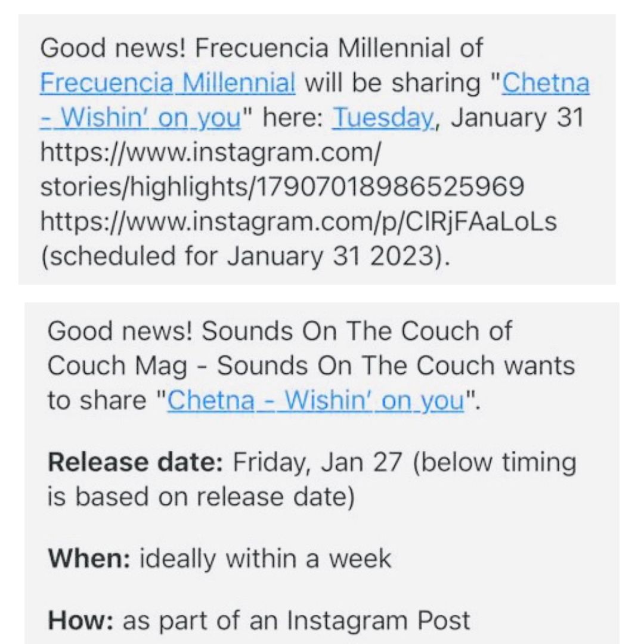Screen dimensions: 644x644
Task: Click the https://www.instagram.com/ line above stories/highlights
Action: 210,152
